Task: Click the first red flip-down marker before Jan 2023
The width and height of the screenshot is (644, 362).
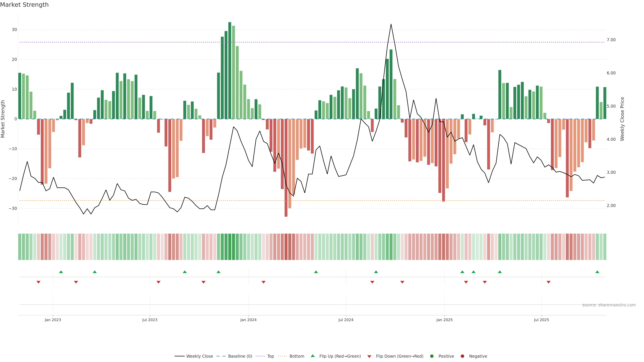Action: click(x=39, y=282)
